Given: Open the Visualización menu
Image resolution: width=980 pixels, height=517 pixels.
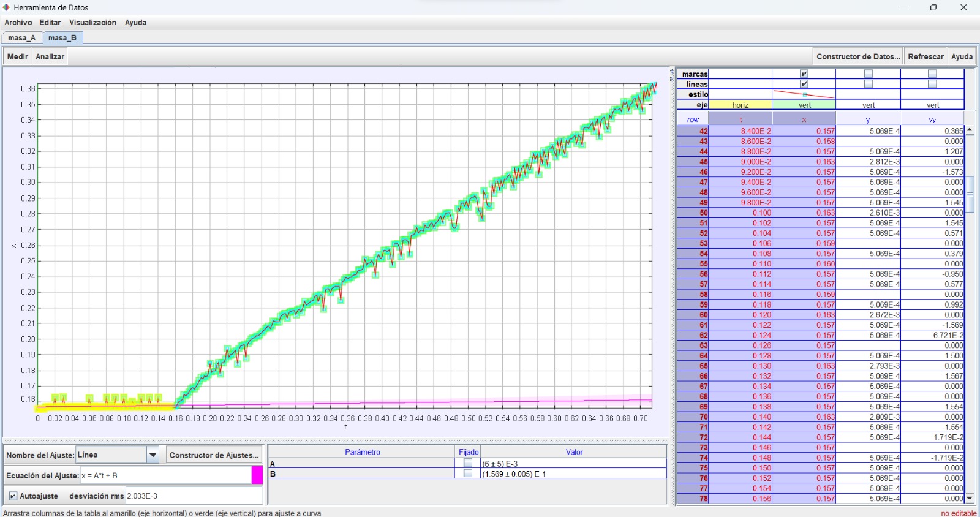Looking at the screenshot, I should 92,23.
